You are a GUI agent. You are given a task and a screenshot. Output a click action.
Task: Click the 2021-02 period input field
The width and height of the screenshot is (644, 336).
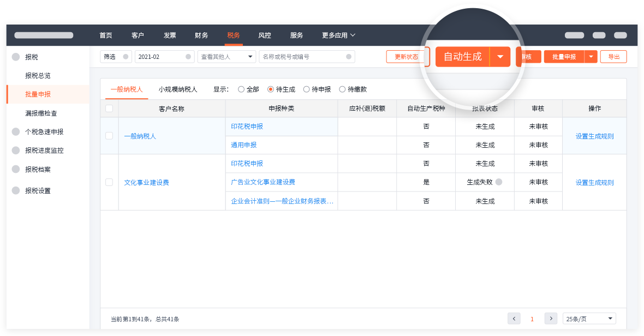point(165,57)
